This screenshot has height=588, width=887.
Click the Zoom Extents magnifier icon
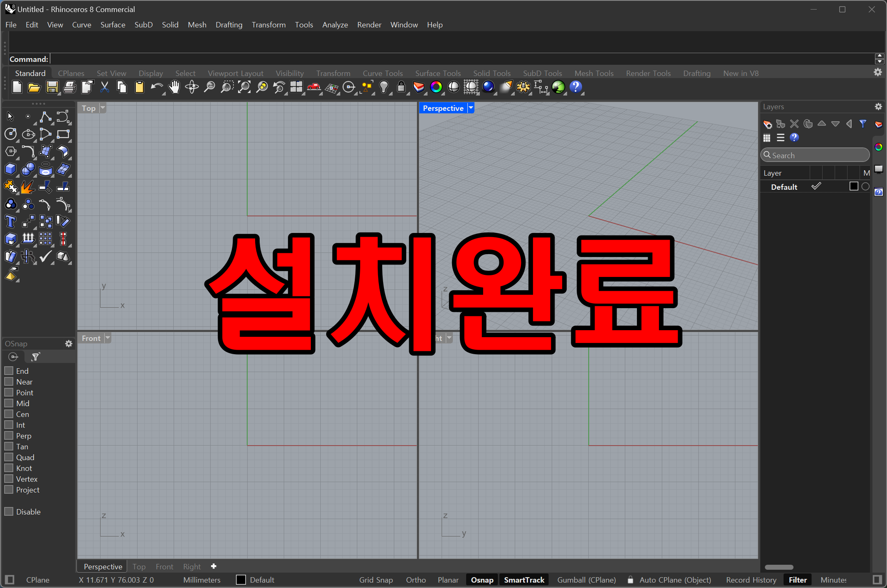(x=244, y=87)
